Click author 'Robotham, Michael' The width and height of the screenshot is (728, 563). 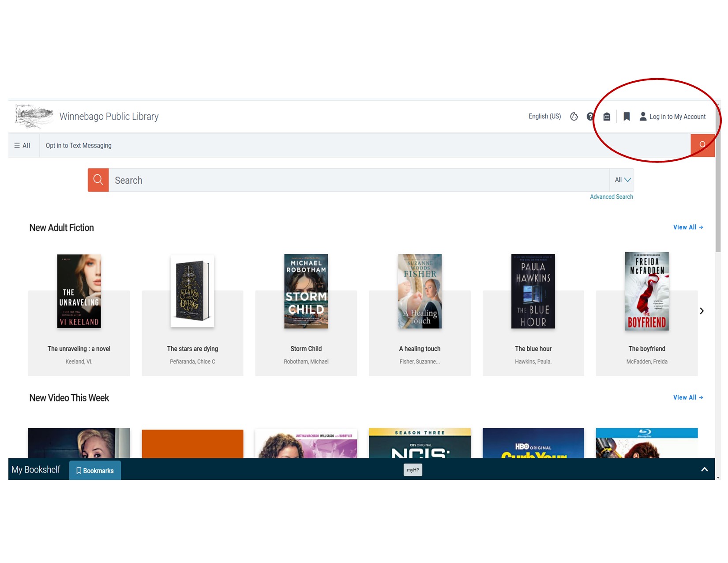click(x=306, y=362)
